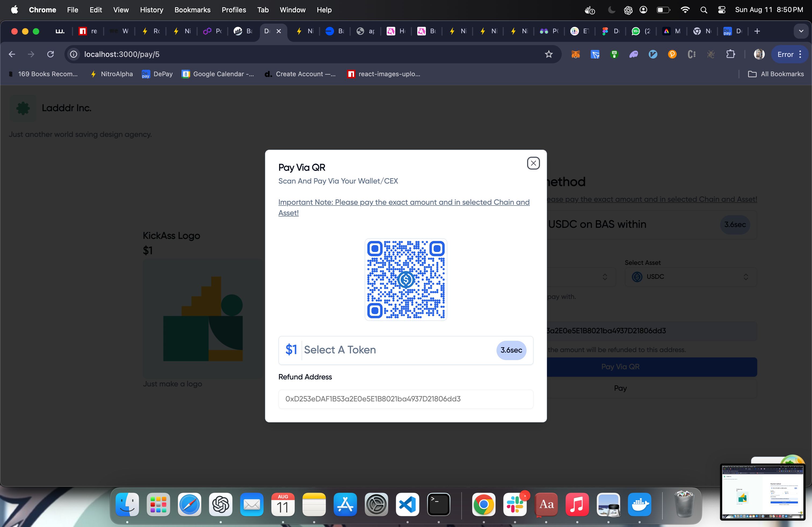The image size is (812, 527).
Task: Open the View menu
Action: (x=121, y=10)
